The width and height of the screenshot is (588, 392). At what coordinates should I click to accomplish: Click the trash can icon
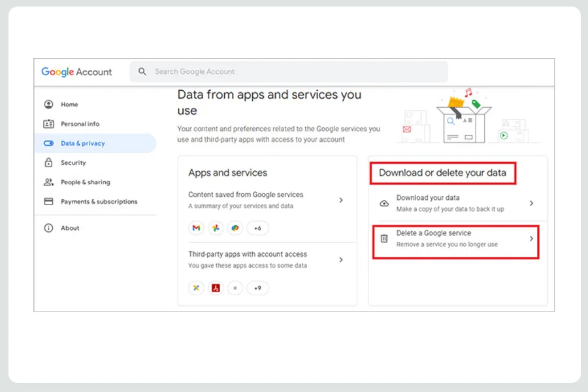(384, 238)
